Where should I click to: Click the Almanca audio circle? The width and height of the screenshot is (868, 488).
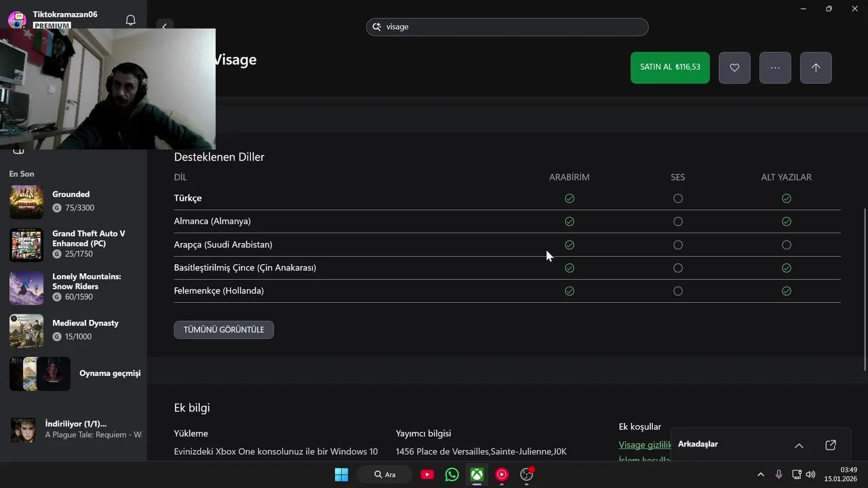[x=678, y=222]
